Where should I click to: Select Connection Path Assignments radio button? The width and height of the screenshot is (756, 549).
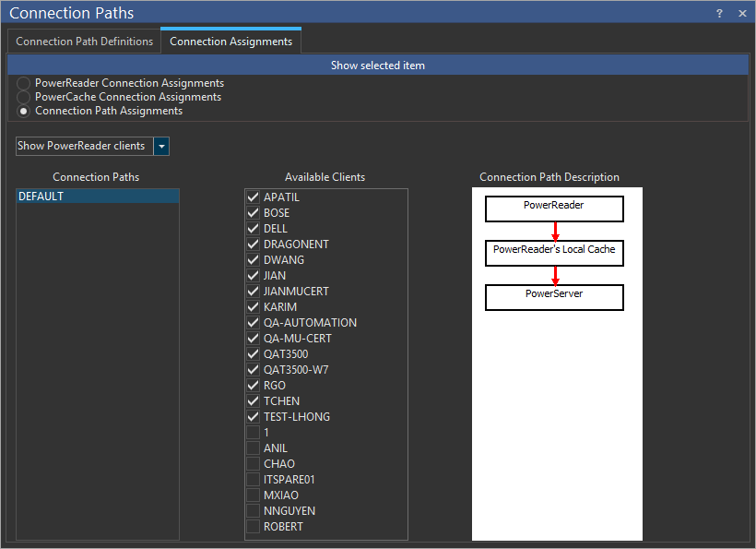(x=24, y=111)
